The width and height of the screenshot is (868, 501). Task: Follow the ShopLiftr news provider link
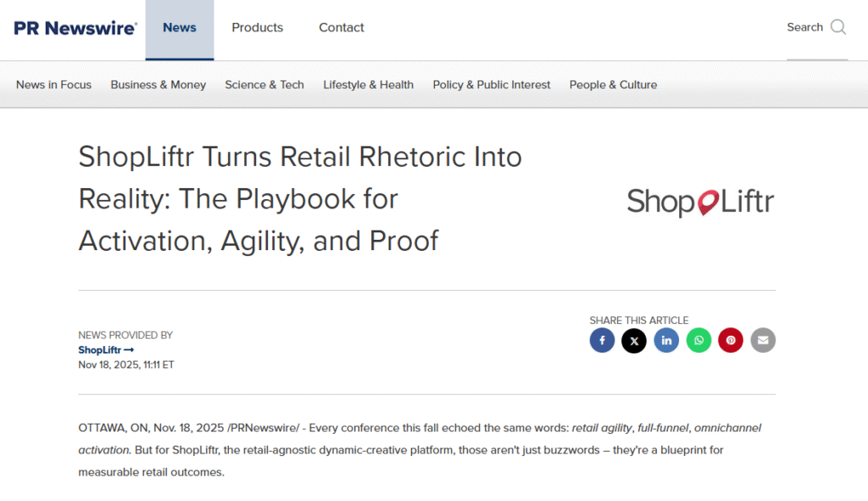tap(106, 350)
